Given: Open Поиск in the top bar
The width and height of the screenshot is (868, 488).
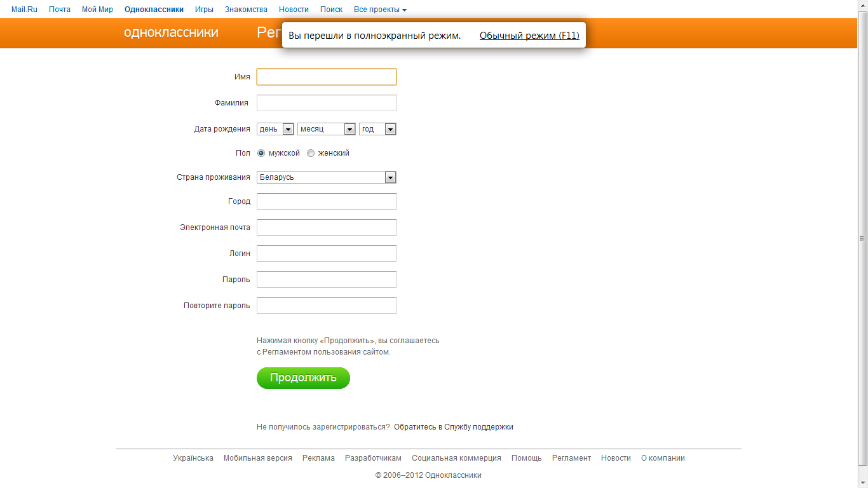Looking at the screenshot, I should pyautogui.click(x=331, y=10).
